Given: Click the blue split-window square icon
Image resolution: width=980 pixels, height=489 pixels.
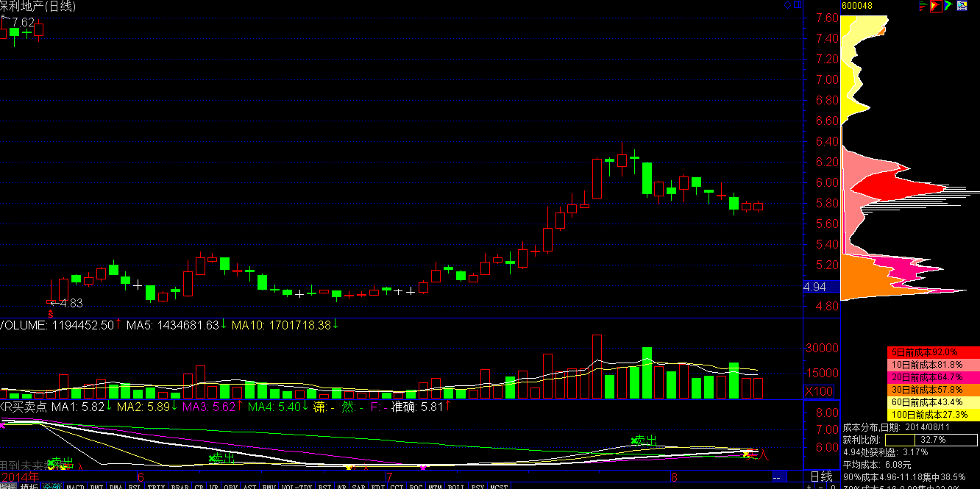Looking at the screenshot, I should 796,4.
